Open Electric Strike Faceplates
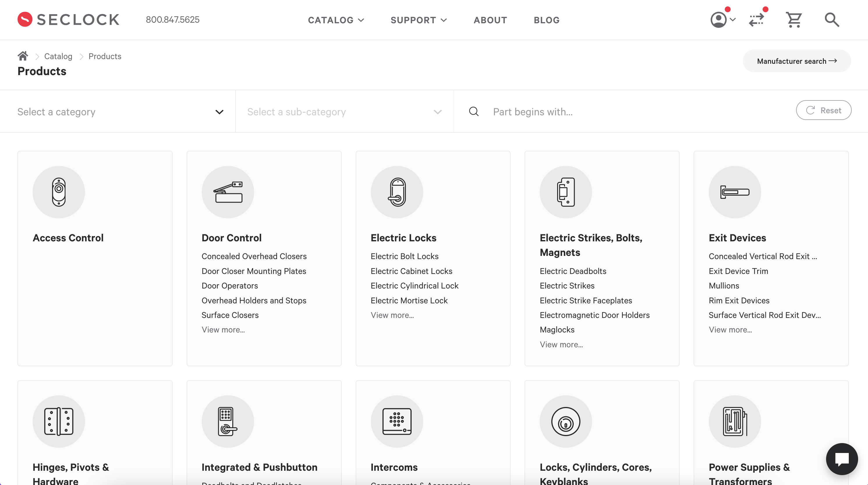Image resolution: width=868 pixels, height=485 pixels. click(586, 300)
